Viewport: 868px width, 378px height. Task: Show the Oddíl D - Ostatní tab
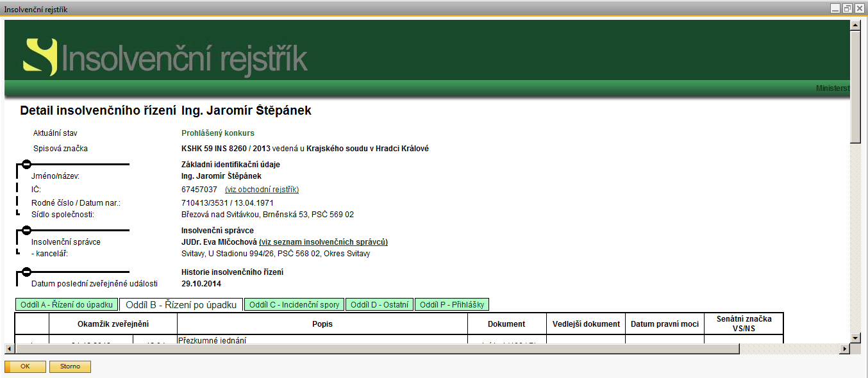click(380, 305)
